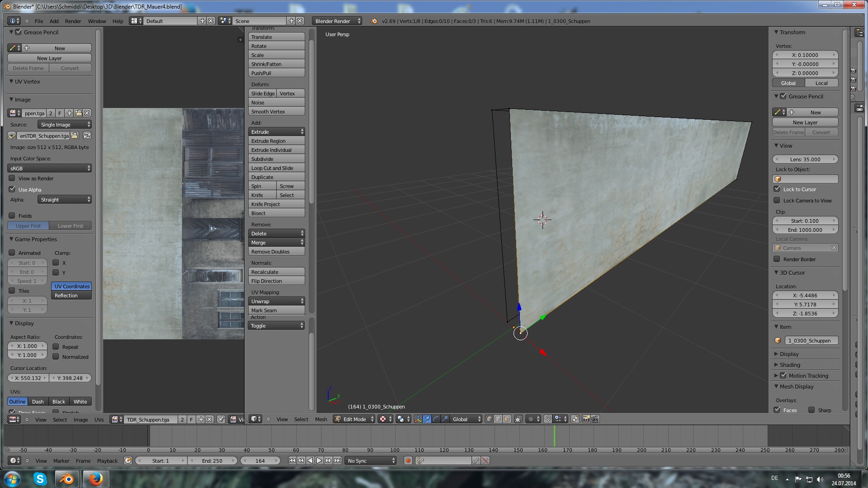This screenshot has height=488, width=868.
Task: Toggle proportional editing icon
Action: point(531,419)
